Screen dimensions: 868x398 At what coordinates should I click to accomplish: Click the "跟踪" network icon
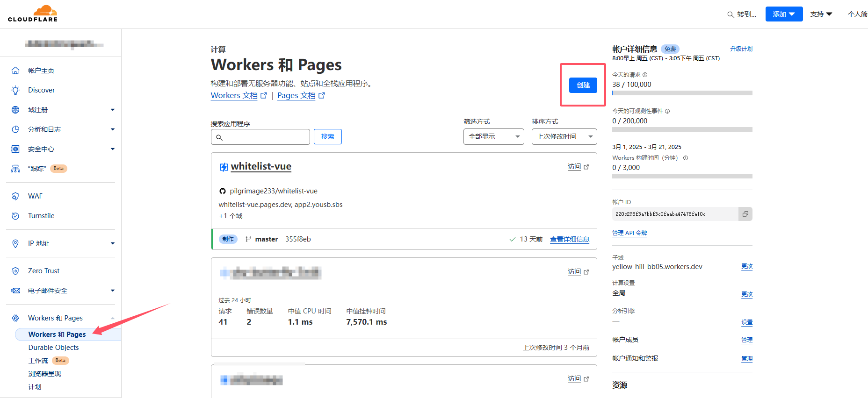[15, 169]
